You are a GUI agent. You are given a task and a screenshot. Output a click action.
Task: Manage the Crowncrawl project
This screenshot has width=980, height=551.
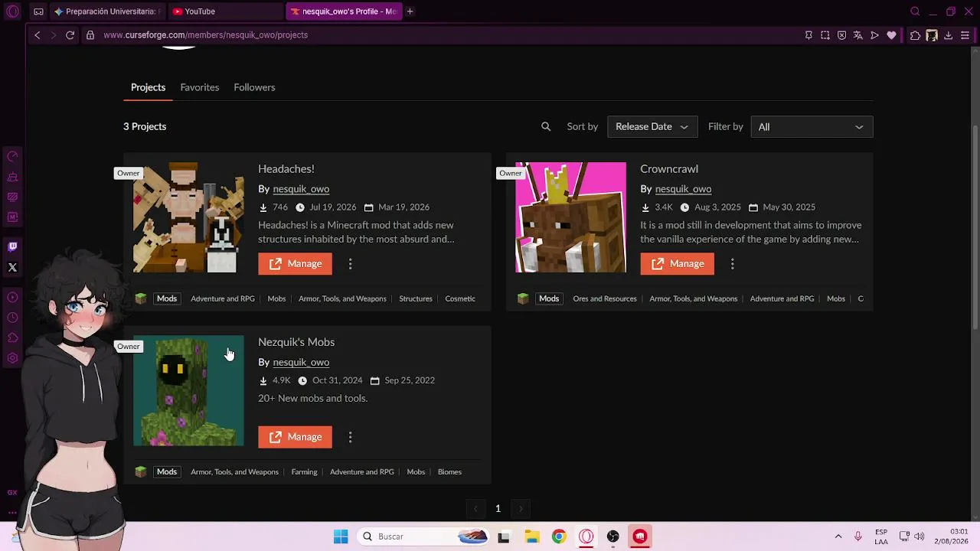(x=677, y=264)
